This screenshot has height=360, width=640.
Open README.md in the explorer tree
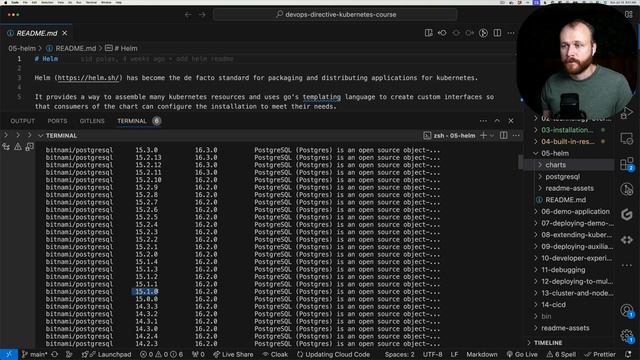click(565, 200)
